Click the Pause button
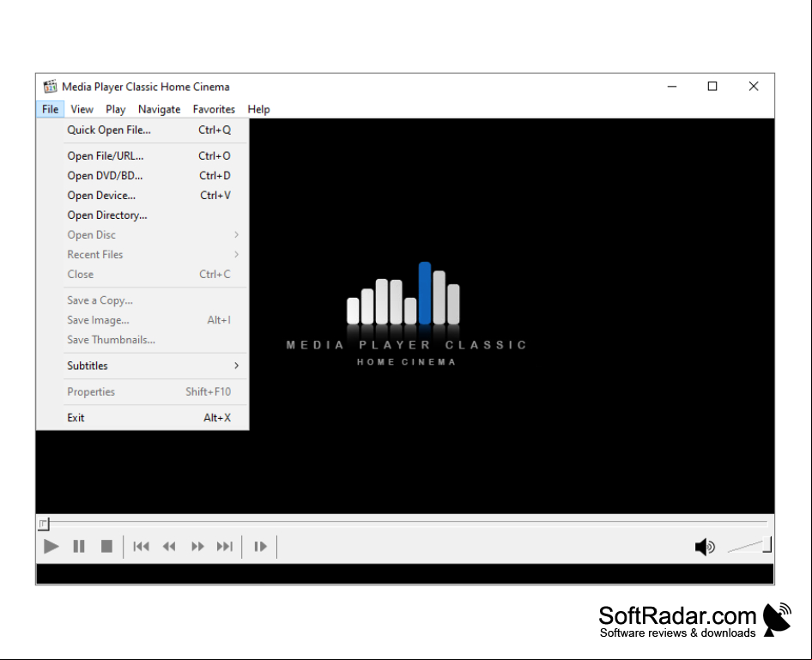This screenshot has width=812, height=660. pos(79,546)
